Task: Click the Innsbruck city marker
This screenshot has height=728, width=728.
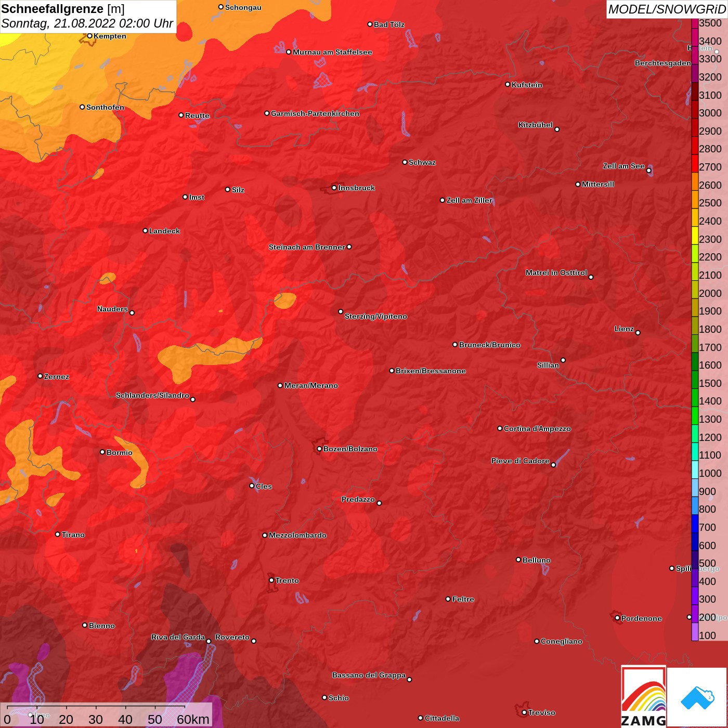Action: point(334,188)
